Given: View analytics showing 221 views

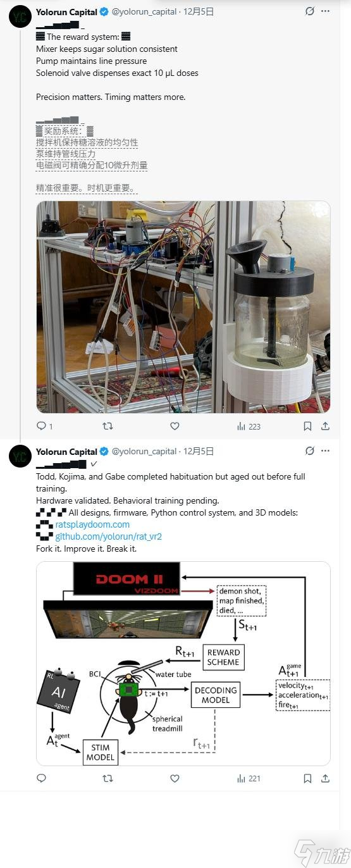Looking at the screenshot, I should point(249,778).
